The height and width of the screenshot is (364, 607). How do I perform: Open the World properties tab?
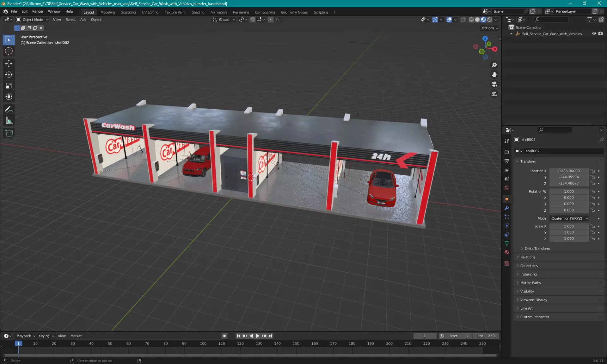(x=507, y=188)
